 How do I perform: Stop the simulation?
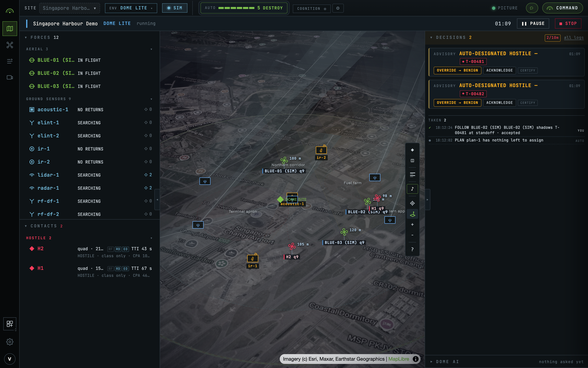[x=568, y=24]
